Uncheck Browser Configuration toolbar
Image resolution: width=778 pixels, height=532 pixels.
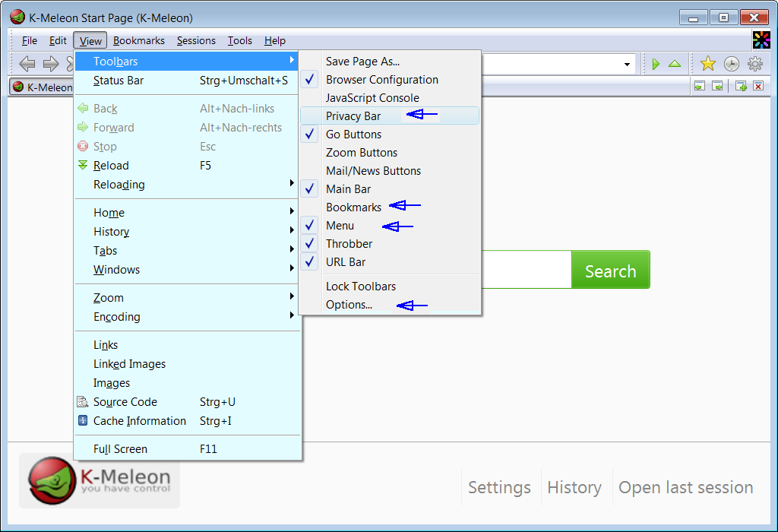pyautogui.click(x=381, y=80)
